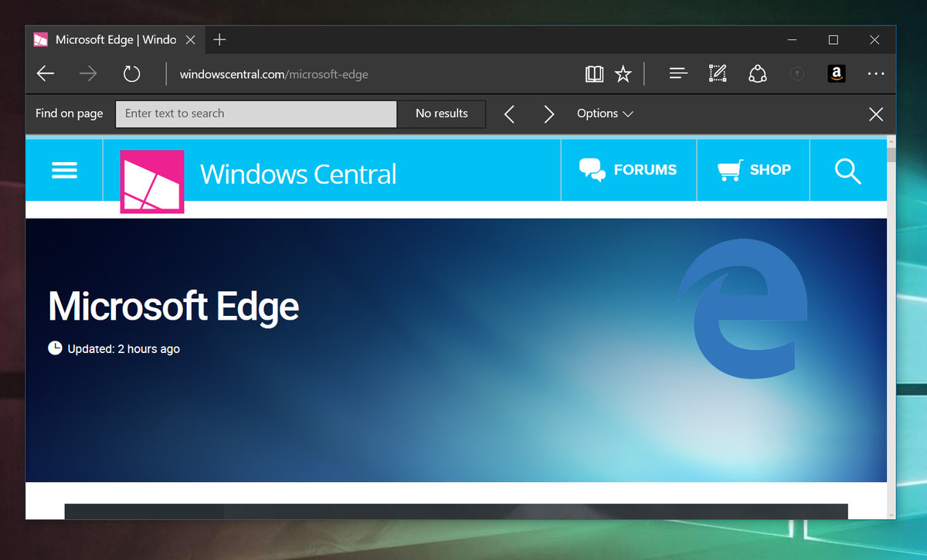Open the More actions ellipsis menu
Image resolution: width=927 pixels, height=560 pixels.
(875, 74)
